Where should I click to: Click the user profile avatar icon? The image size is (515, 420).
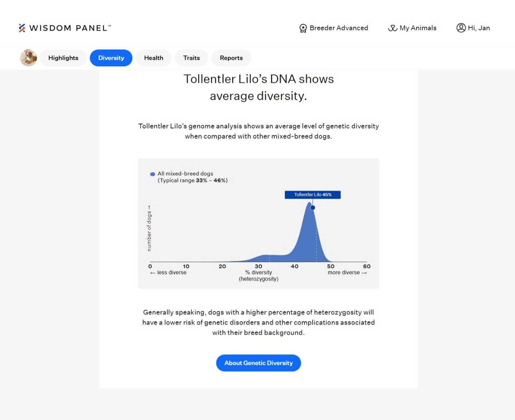461,28
